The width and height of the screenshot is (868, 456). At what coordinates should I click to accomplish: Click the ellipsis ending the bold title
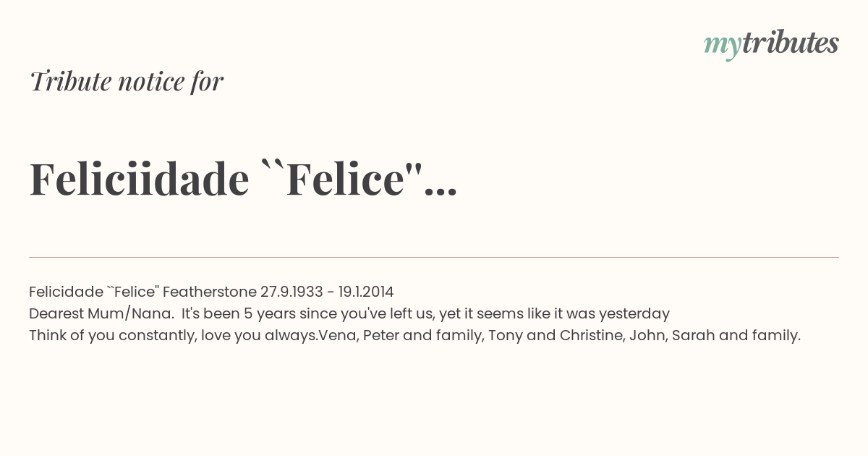pos(441,190)
